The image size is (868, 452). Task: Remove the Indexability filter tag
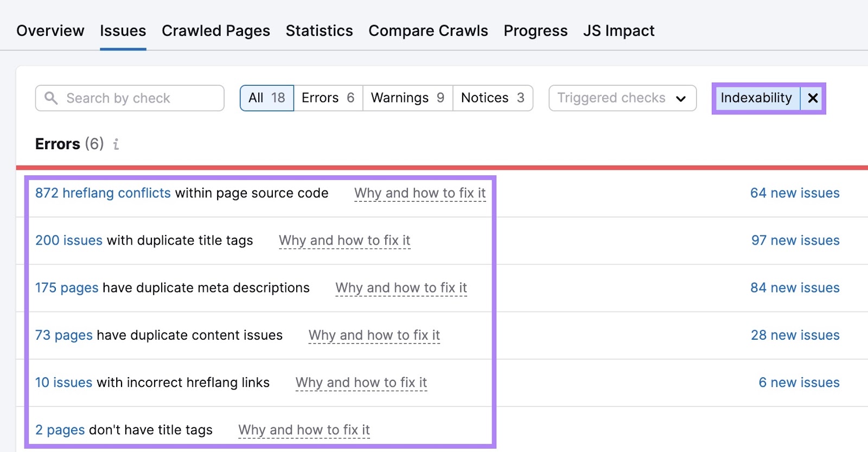tap(812, 98)
